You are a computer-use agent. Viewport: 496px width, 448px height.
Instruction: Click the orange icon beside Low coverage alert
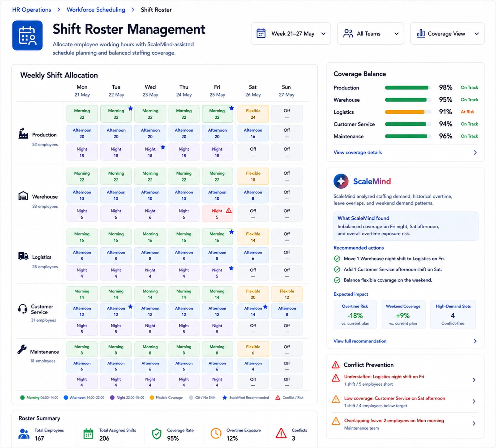[336, 399]
